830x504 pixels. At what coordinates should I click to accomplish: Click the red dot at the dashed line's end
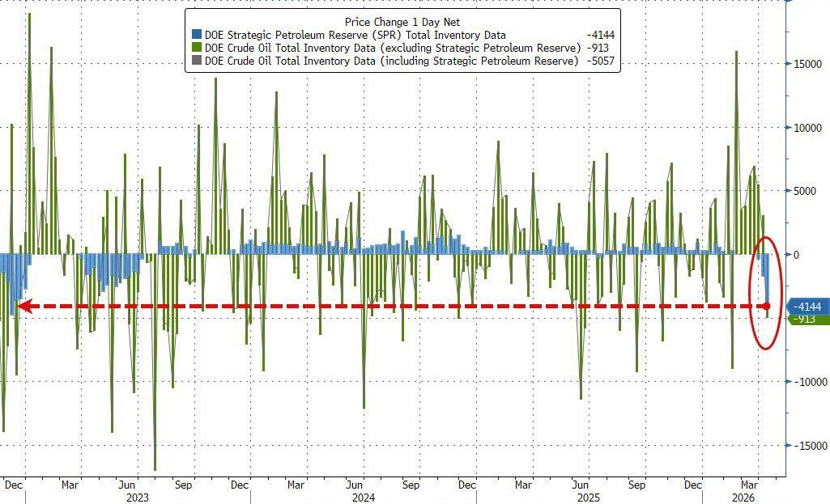click(767, 307)
